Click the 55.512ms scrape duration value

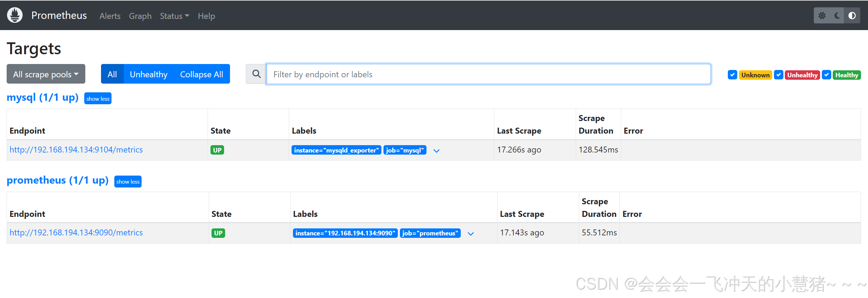(x=599, y=233)
